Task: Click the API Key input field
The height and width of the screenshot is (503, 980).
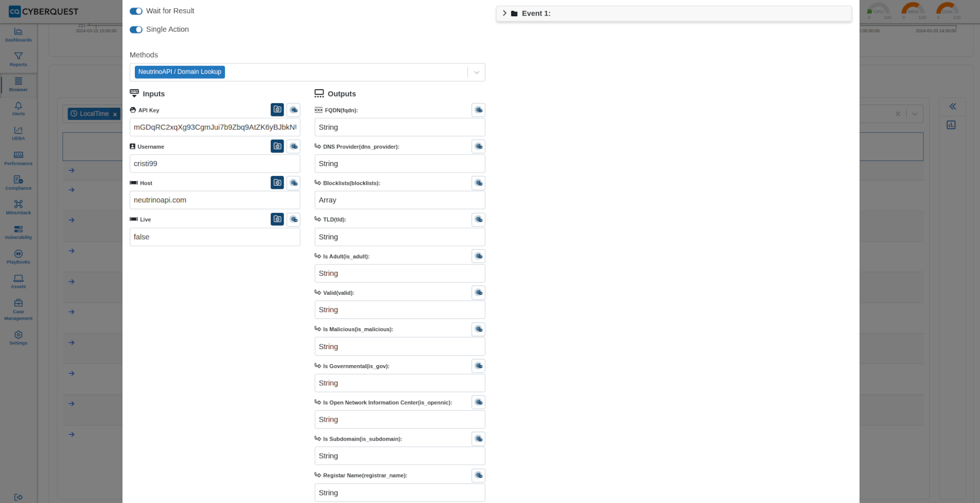Action: tap(215, 127)
